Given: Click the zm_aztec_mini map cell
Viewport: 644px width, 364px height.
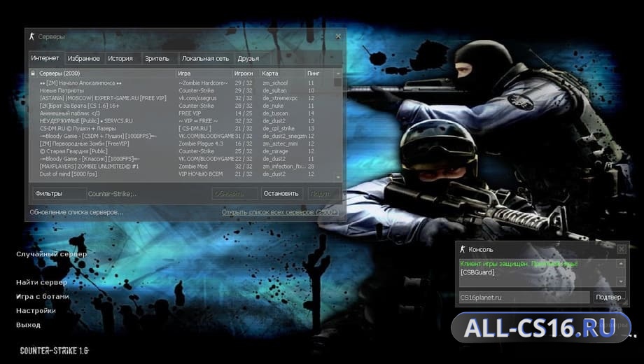Looking at the screenshot, I should tap(280, 143).
